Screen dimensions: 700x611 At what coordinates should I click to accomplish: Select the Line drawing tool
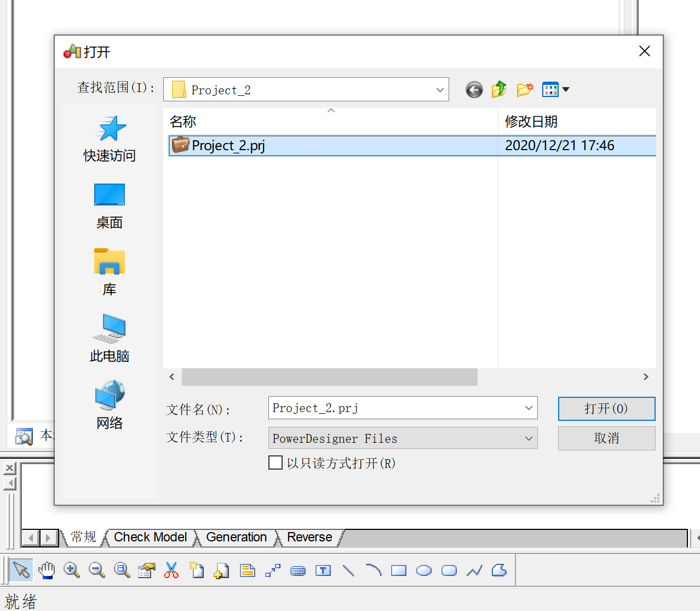click(348, 570)
